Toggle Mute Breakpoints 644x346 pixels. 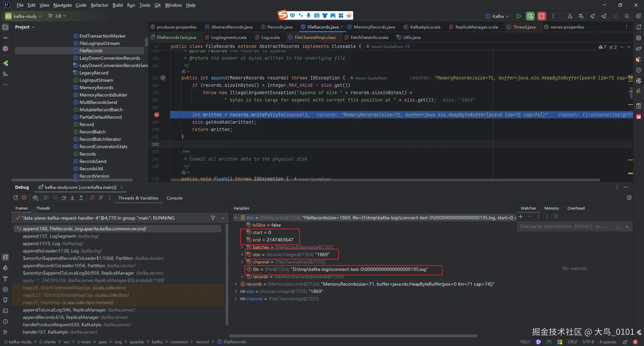pos(101,198)
